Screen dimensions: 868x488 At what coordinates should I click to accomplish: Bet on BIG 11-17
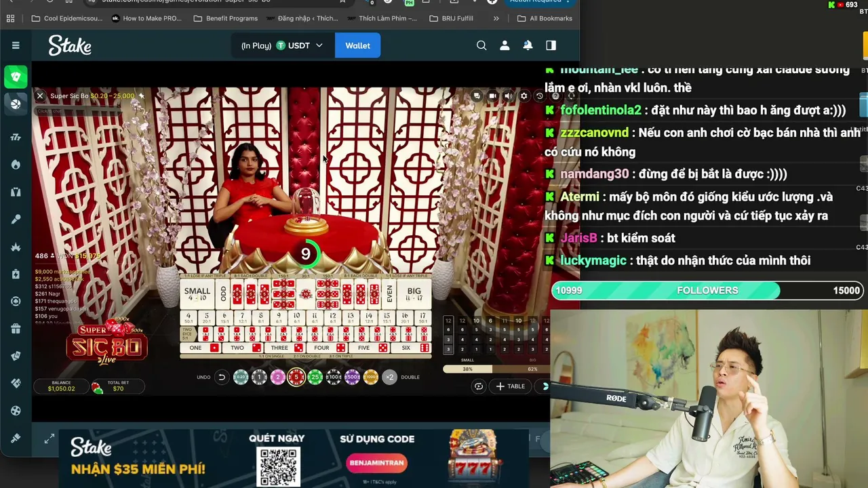(x=414, y=294)
